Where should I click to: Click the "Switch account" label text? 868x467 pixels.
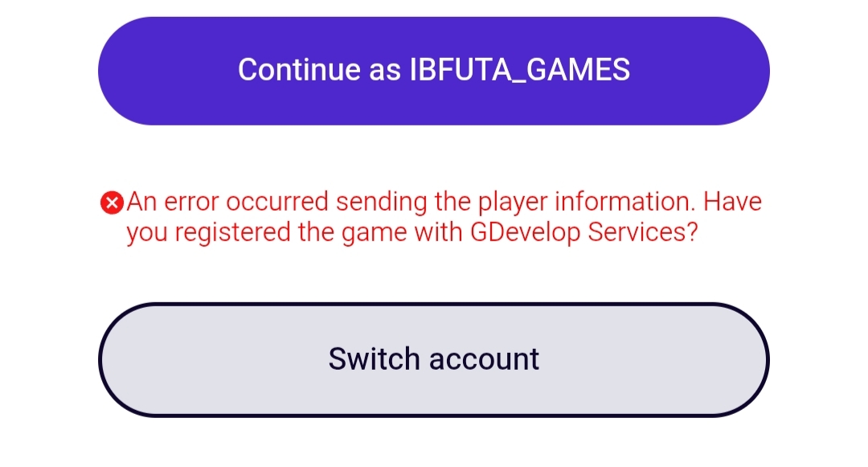tap(434, 359)
